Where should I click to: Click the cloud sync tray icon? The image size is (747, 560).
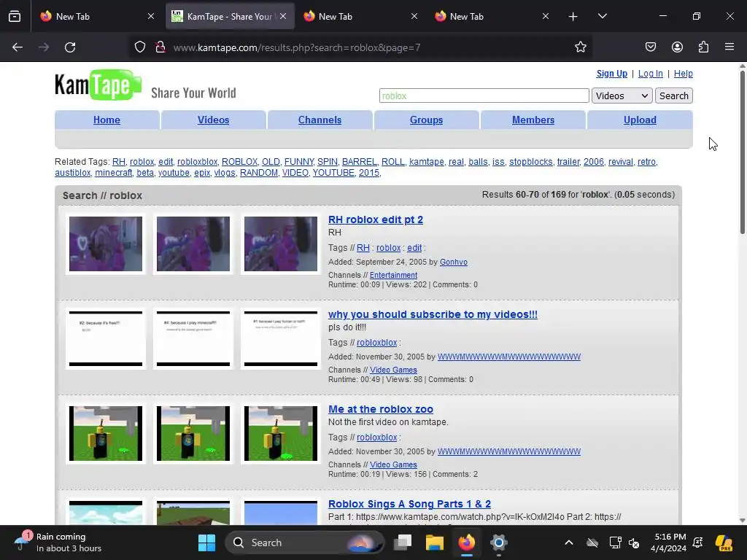click(x=592, y=542)
